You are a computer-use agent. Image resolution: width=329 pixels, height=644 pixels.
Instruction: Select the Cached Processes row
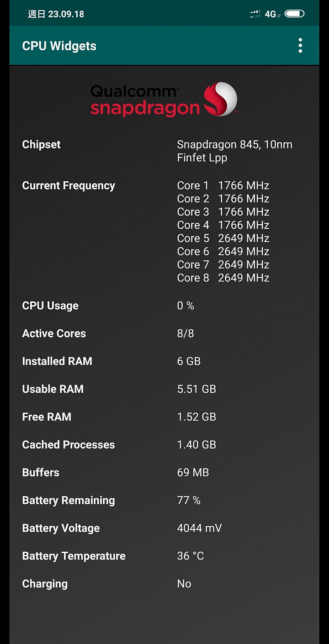(164, 445)
